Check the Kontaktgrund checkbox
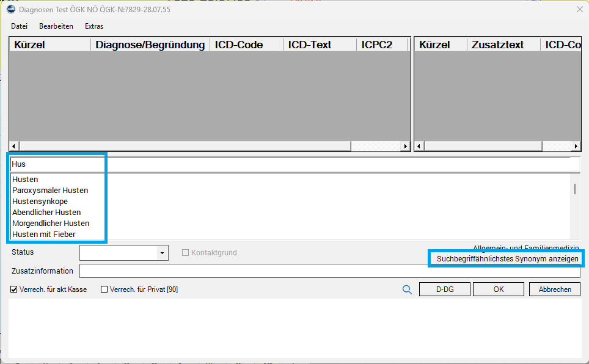 (x=186, y=253)
